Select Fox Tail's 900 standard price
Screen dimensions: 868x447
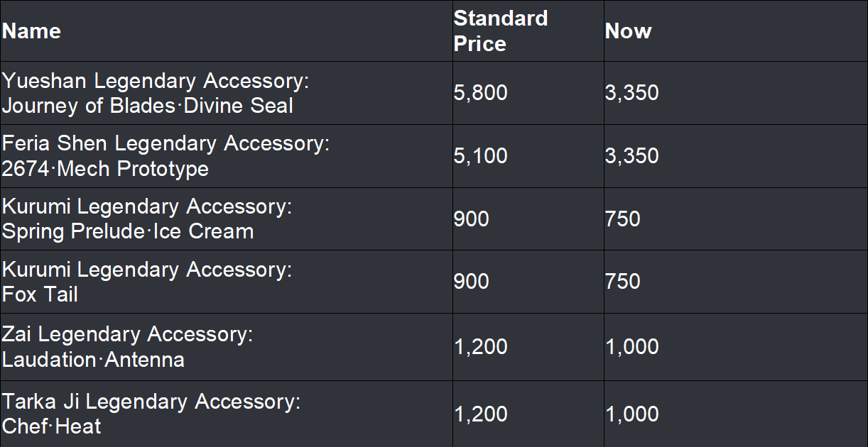coord(472,282)
